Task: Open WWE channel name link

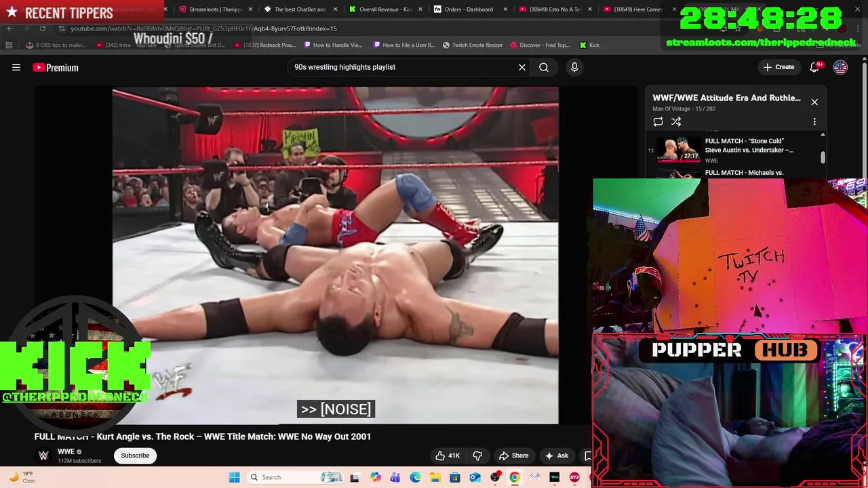Action: [66, 451]
